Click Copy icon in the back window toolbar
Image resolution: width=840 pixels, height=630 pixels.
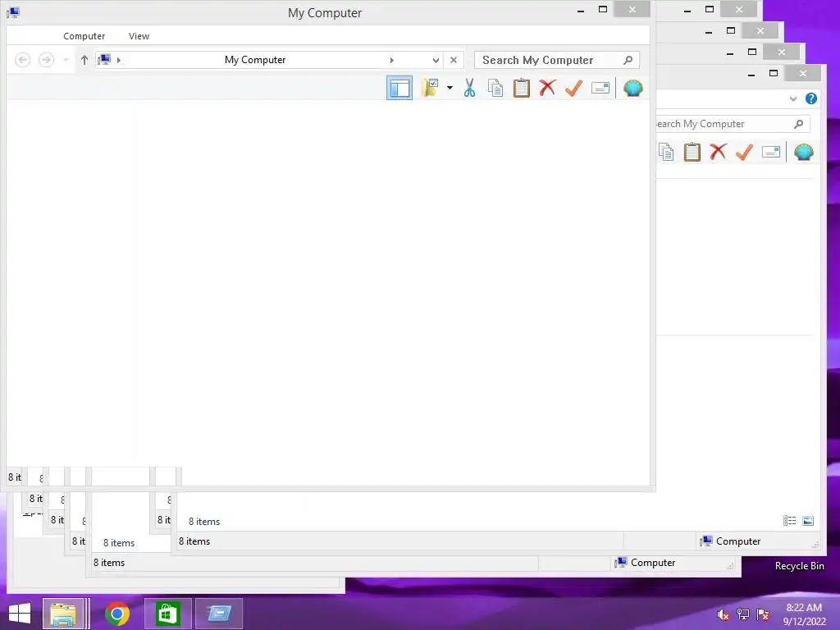point(666,152)
